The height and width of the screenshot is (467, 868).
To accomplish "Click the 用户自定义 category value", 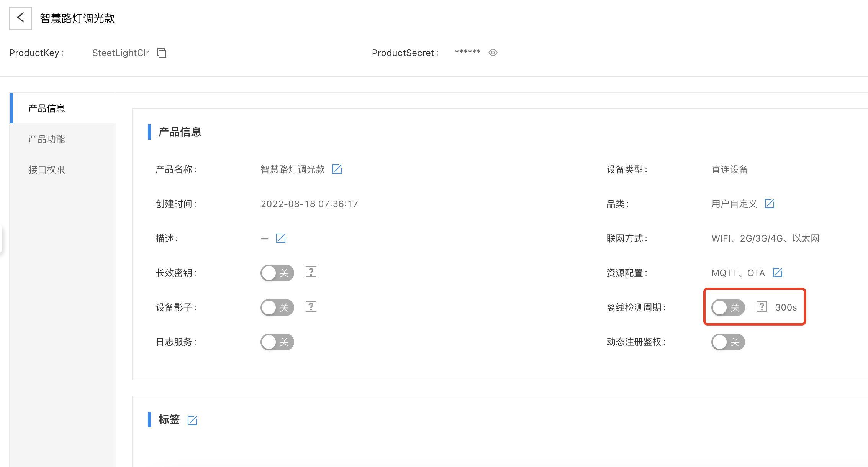I will tap(734, 204).
